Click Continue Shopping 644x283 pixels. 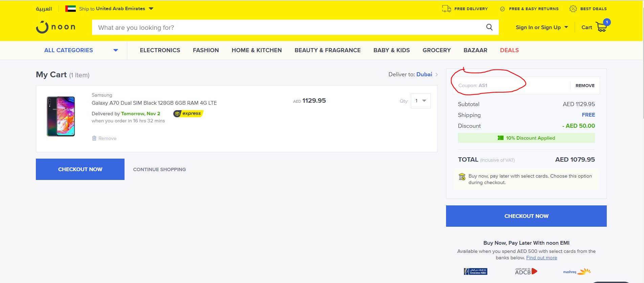tap(159, 169)
